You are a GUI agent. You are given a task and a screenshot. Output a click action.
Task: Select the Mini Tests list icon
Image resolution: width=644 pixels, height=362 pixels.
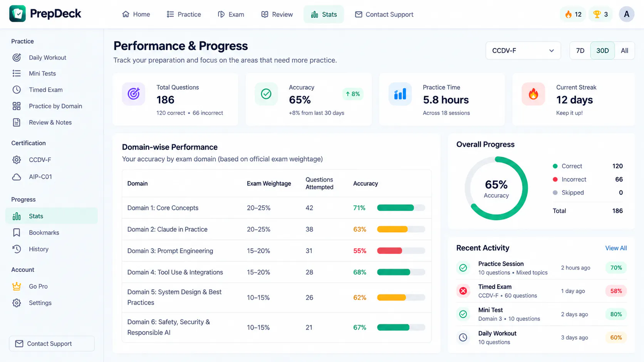tap(17, 73)
